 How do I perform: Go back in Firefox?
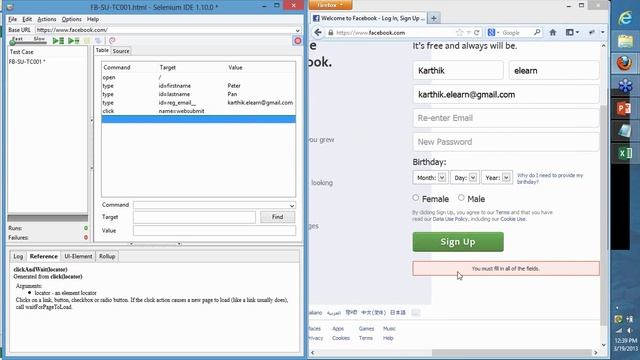point(318,32)
